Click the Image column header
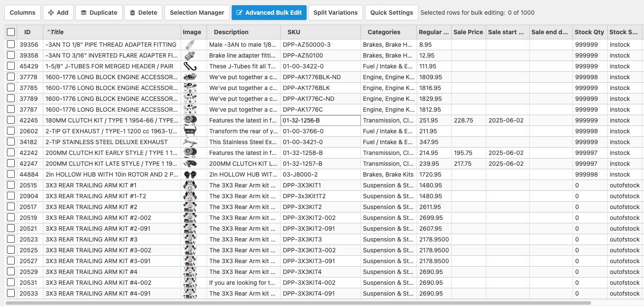Screen dimensions: 644x306 194,32
